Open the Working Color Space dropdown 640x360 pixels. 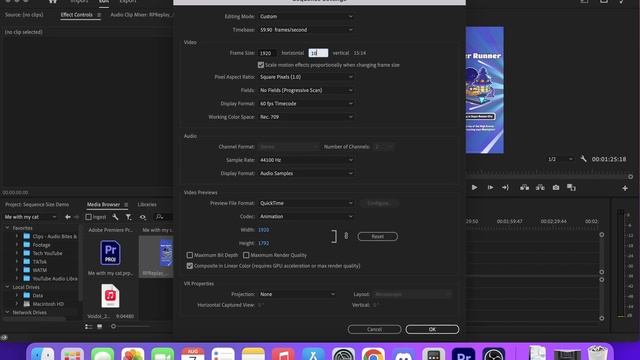pyautogui.click(x=306, y=117)
